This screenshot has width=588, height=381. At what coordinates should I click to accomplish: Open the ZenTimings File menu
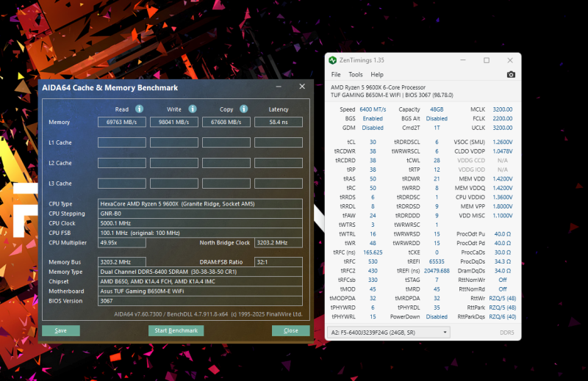tap(336, 75)
